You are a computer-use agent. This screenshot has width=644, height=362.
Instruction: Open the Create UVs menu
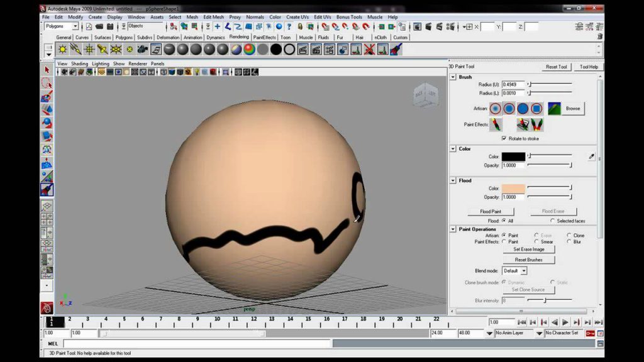(297, 17)
